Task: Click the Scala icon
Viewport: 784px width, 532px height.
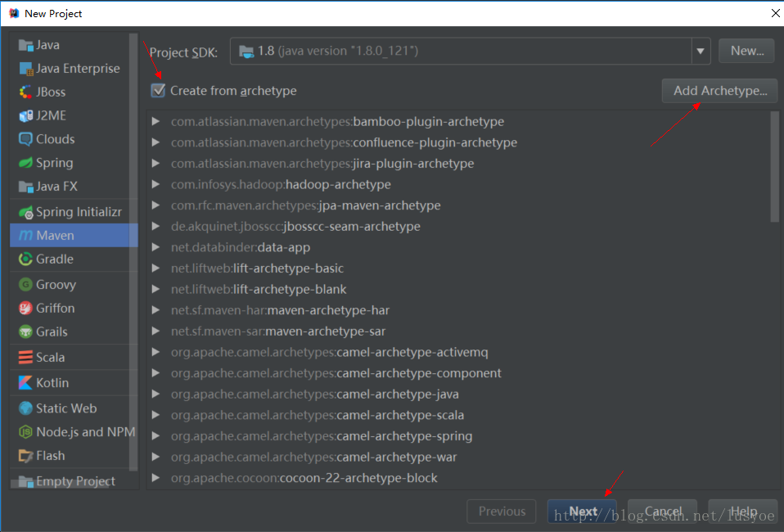Action: point(25,357)
